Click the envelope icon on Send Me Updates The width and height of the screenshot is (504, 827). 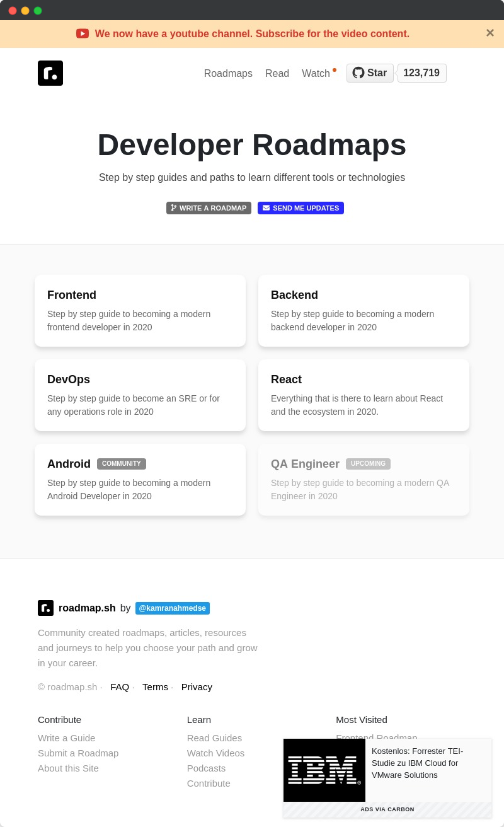266,207
